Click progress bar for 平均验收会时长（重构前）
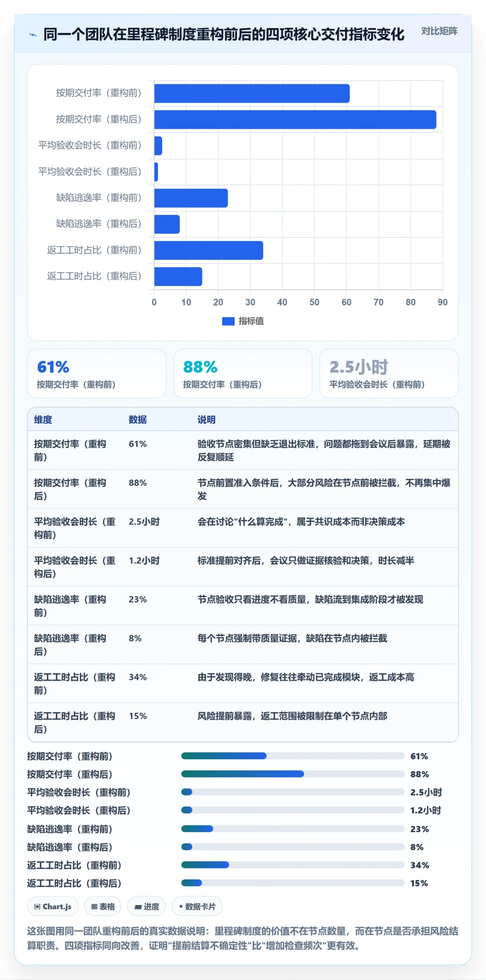 (x=293, y=792)
